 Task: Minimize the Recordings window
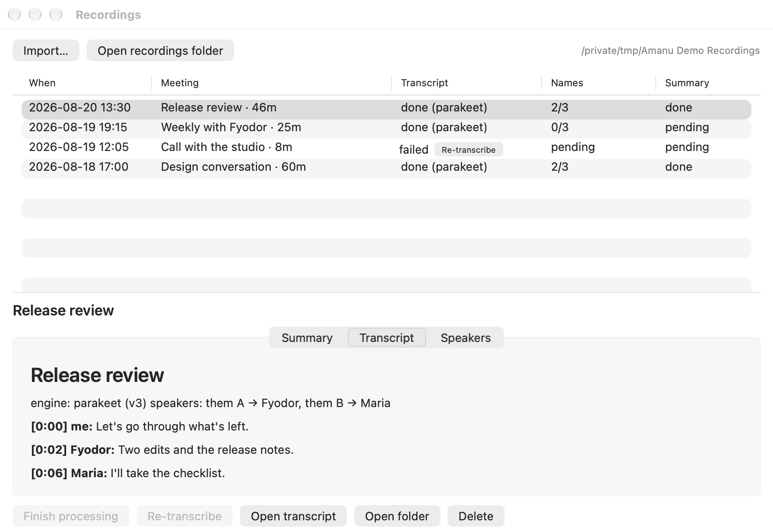35,14
